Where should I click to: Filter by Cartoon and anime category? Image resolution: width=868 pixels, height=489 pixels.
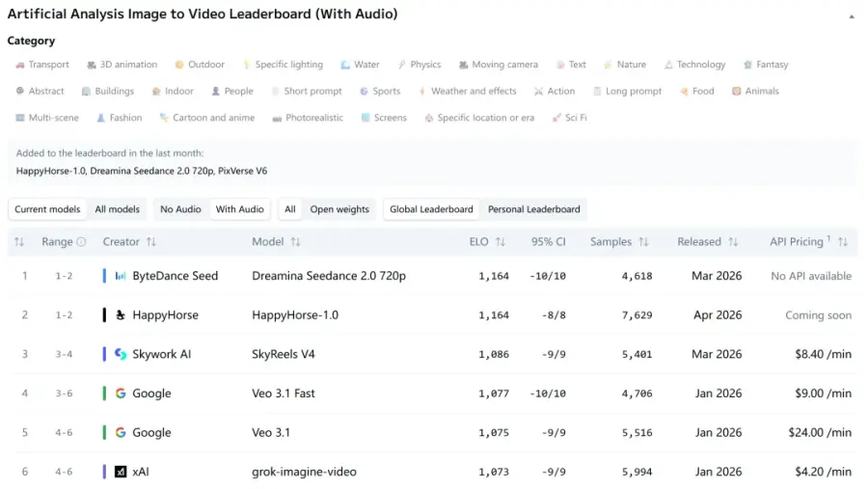click(x=207, y=118)
